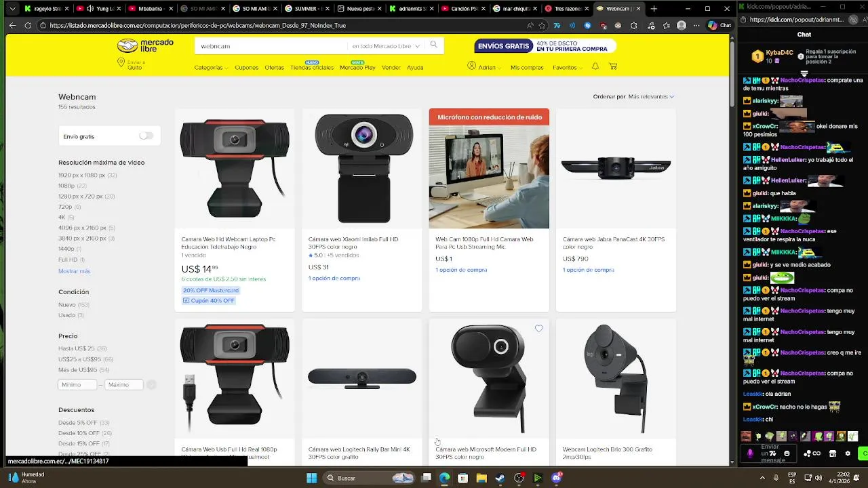The height and width of the screenshot is (488, 868).
Task: Show hidden system tray icons
Action: point(762,477)
